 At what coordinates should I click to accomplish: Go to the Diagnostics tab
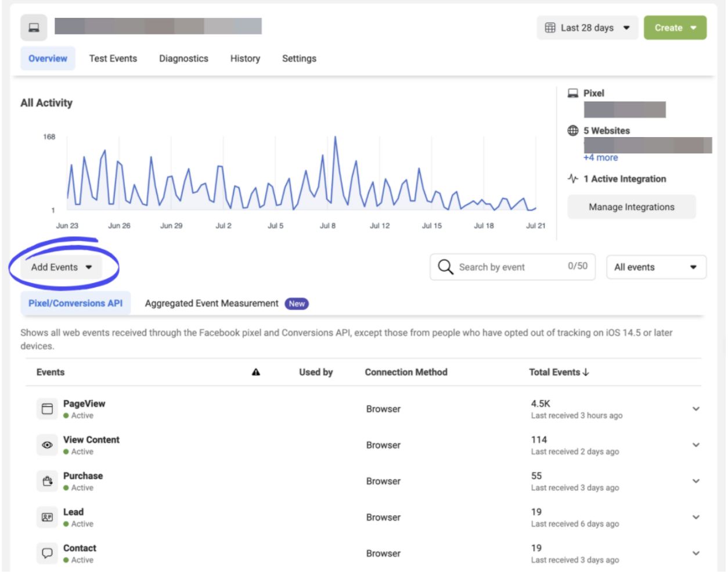pos(183,59)
